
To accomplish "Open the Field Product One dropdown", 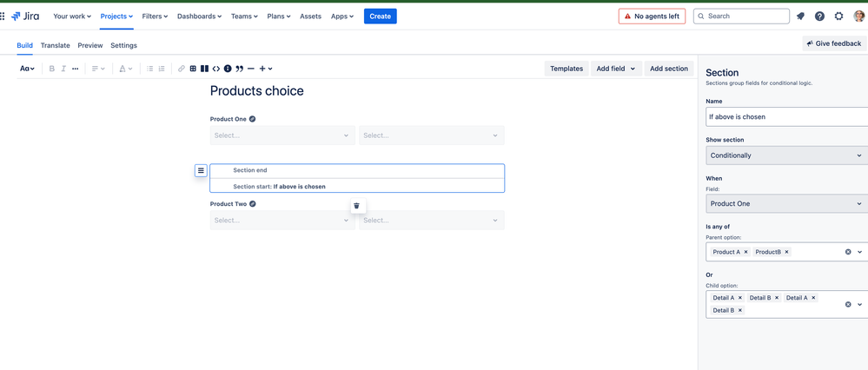I will (x=786, y=203).
